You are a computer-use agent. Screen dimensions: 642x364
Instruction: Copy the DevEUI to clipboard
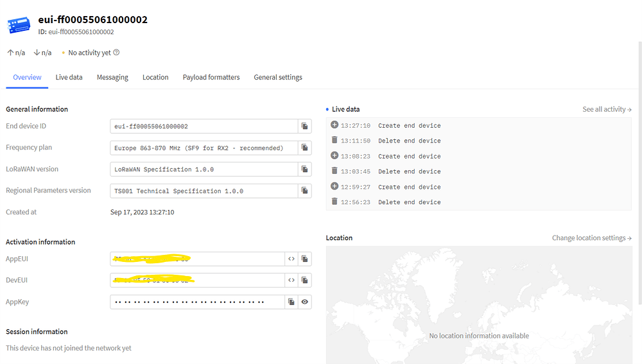305,281
